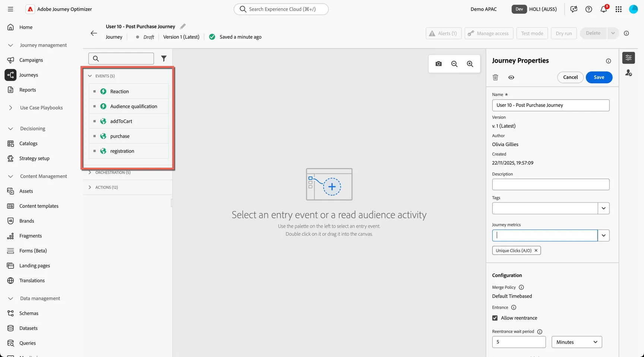Open the hamburger navigation menu
644x357 pixels.
pyautogui.click(x=10, y=9)
